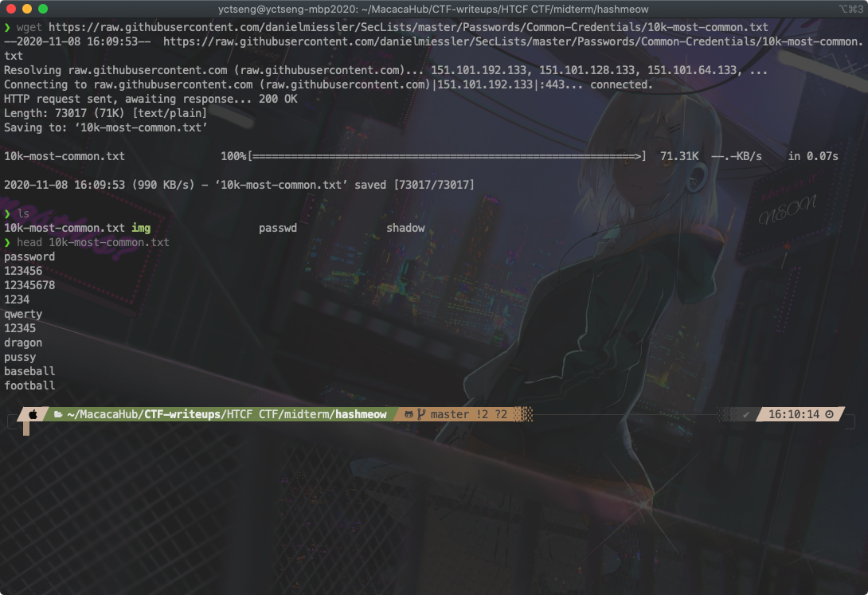Screen dimensions: 868x595
Task: Click the wget download progress bar
Action: [447, 157]
